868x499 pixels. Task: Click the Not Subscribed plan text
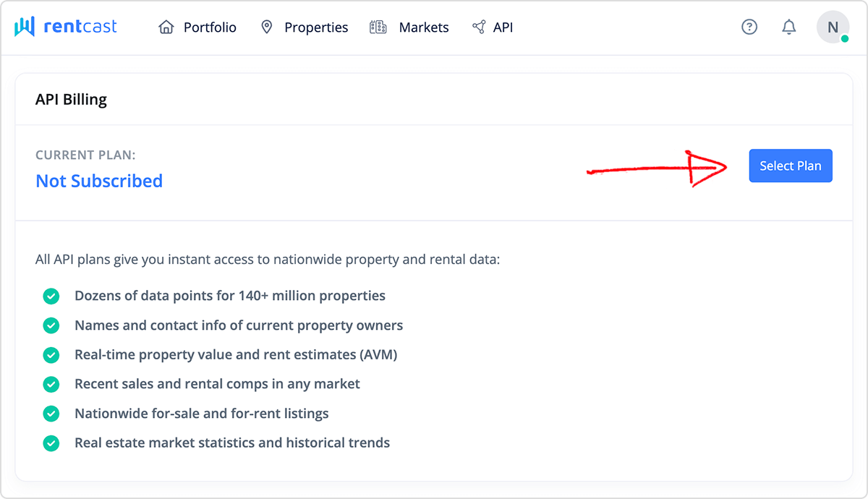point(99,181)
